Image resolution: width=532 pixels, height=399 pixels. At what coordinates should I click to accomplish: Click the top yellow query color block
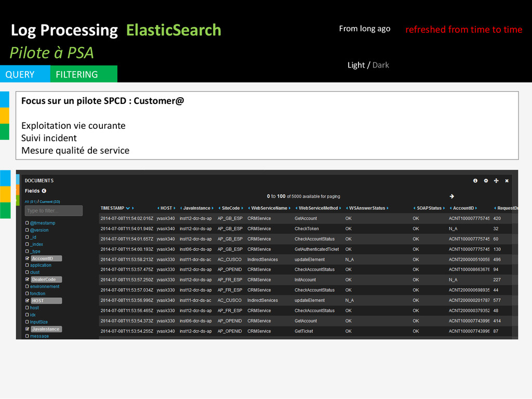click(5, 116)
